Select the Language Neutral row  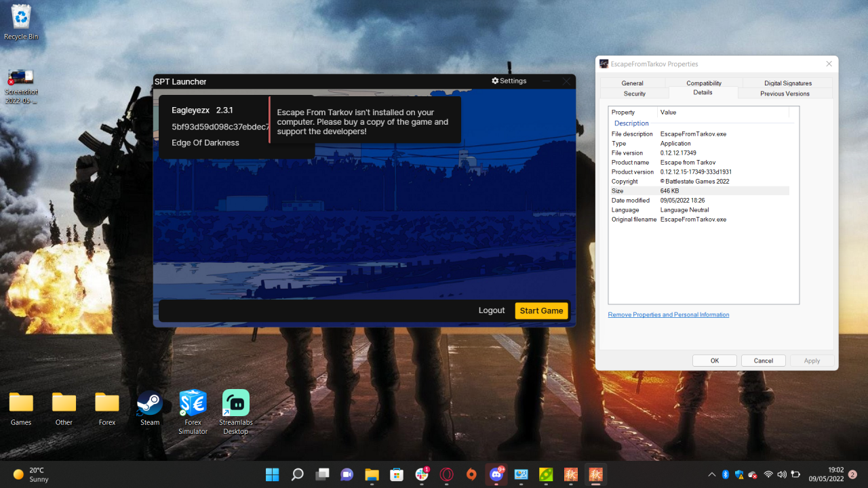pos(700,210)
